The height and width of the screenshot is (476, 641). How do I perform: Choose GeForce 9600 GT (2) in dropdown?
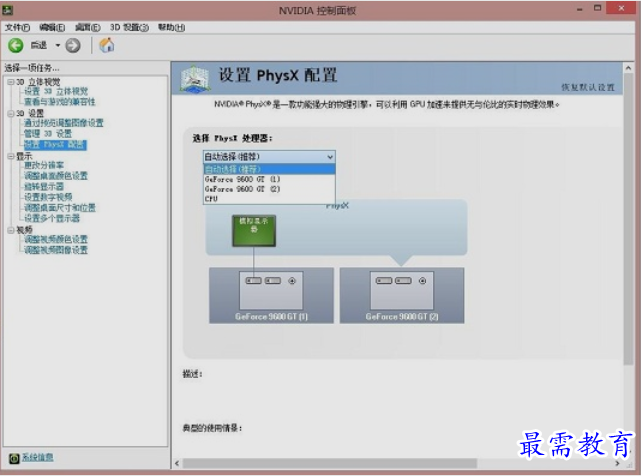269,189
